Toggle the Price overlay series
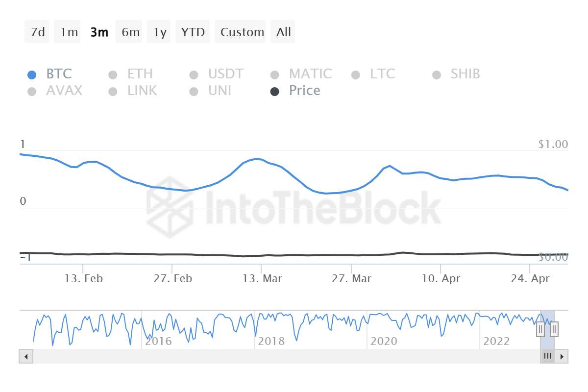Screen dimensions: 588x392 coord(275,91)
